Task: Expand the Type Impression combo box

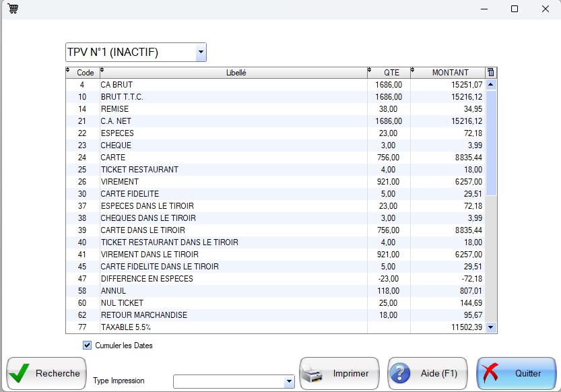Action: pos(289,382)
